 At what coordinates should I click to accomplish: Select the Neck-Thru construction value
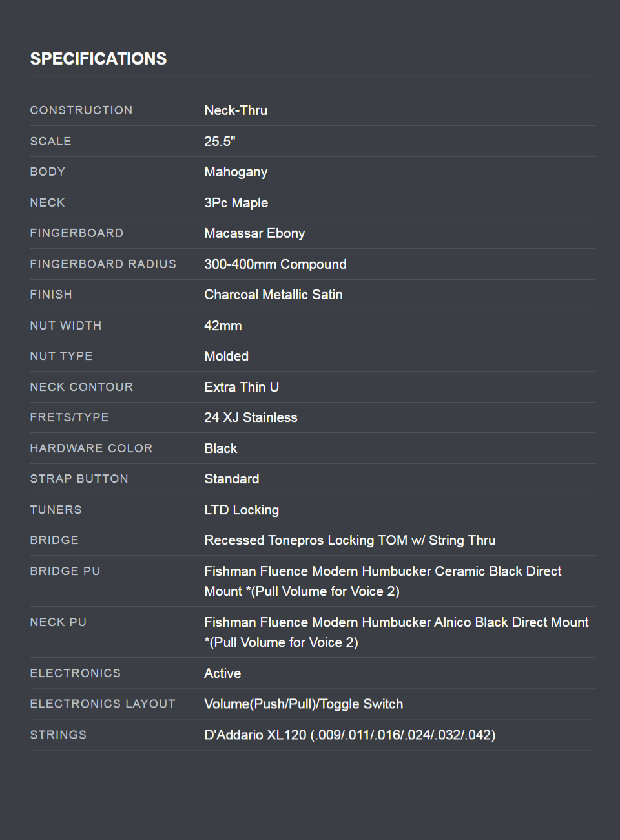tap(236, 110)
